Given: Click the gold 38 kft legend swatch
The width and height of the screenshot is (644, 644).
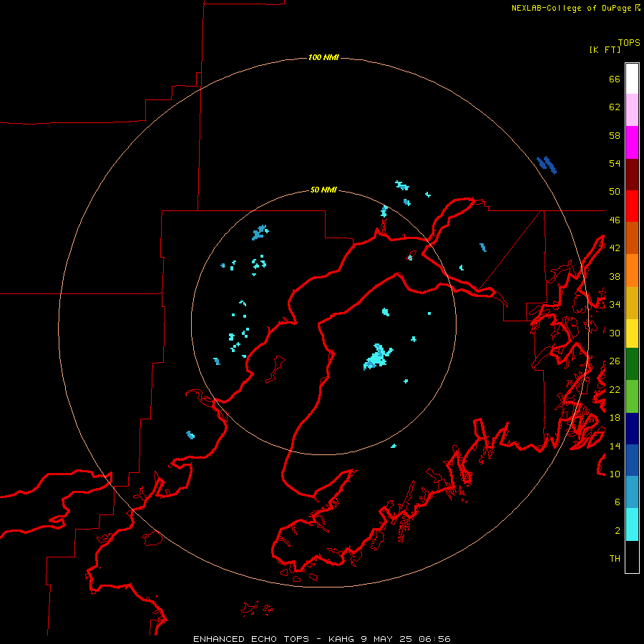Looking at the screenshot, I should 632,303.
